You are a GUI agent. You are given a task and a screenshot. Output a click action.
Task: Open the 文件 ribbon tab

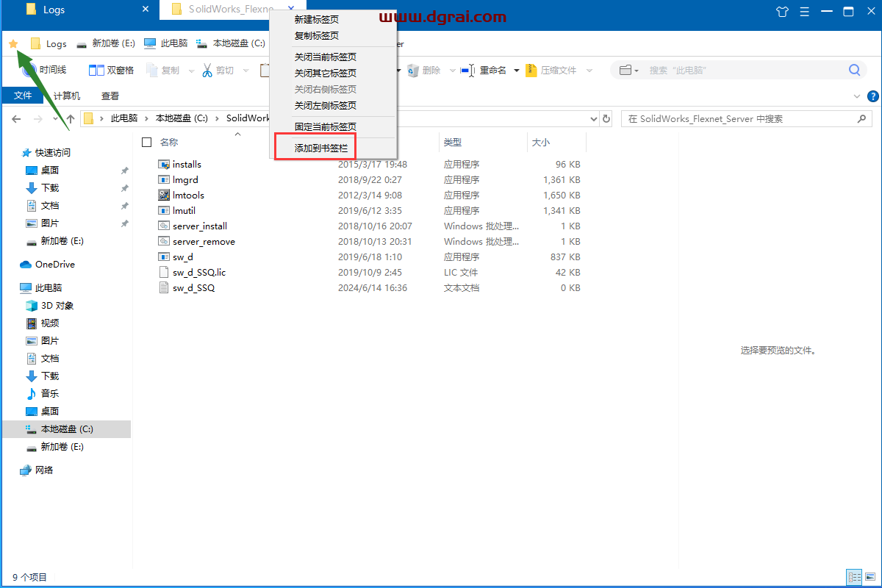(23, 96)
